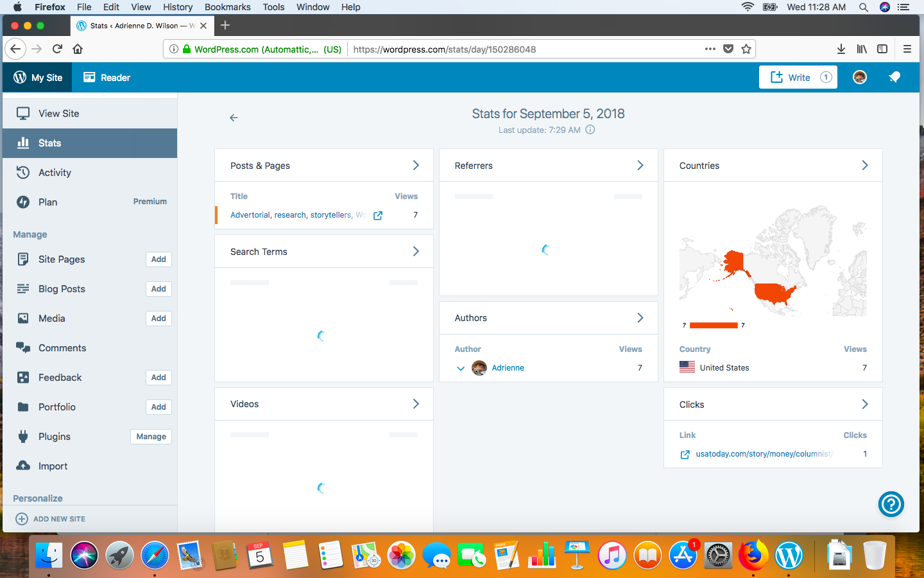
Task: Switch to the Reader tab
Action: pyautogui.click(x=107, y=77)
